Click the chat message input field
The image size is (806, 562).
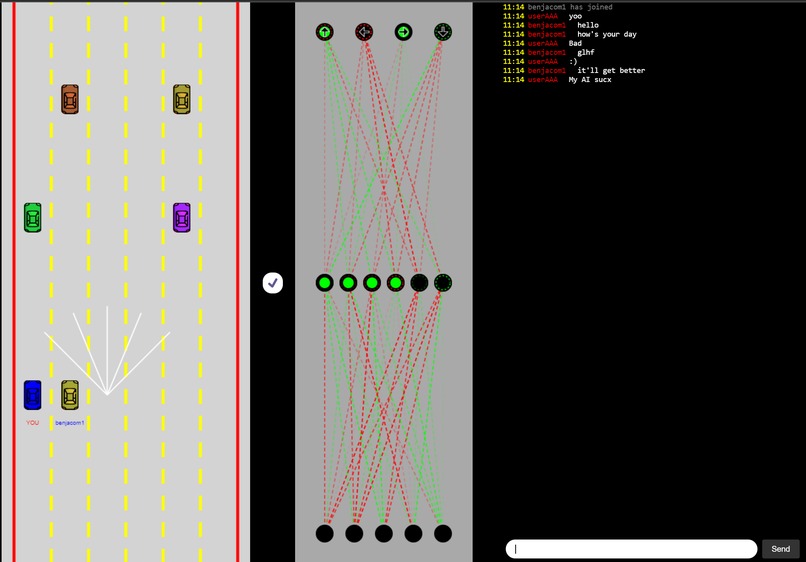[x=631, y=549]
